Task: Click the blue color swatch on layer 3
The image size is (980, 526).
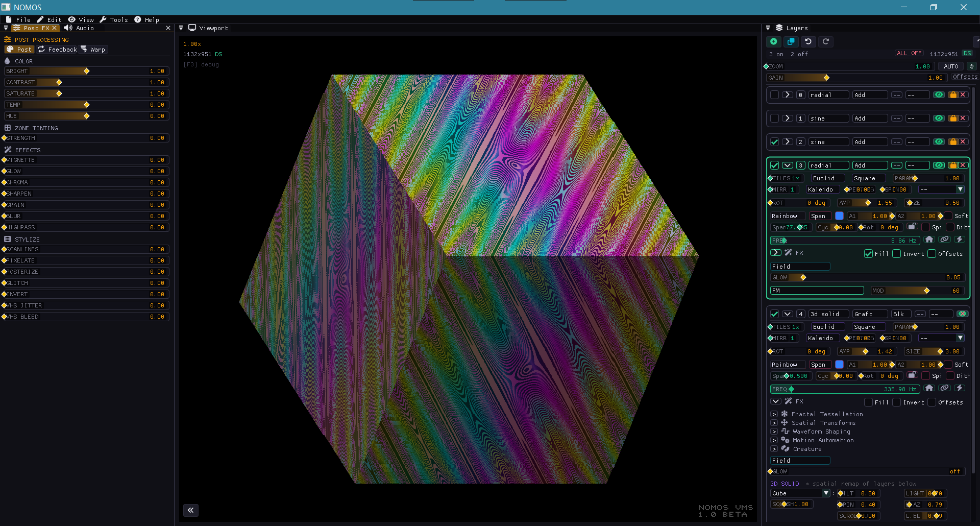Action: click(840, 216)
